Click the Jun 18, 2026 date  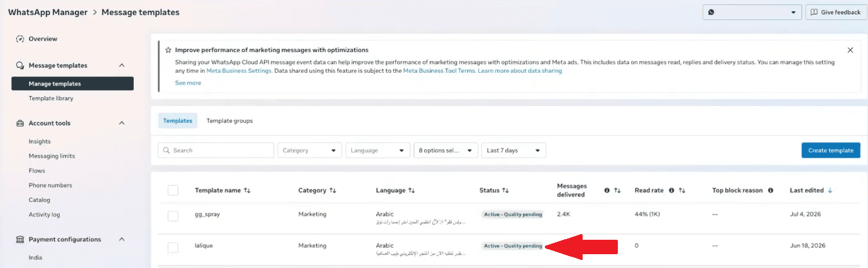coord(808,246)
